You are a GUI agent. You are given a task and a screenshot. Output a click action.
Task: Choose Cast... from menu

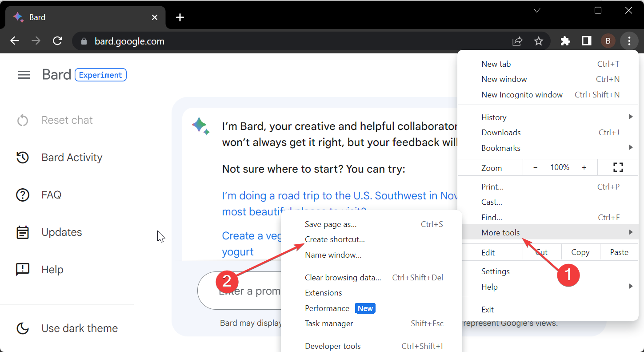(548, 202)
